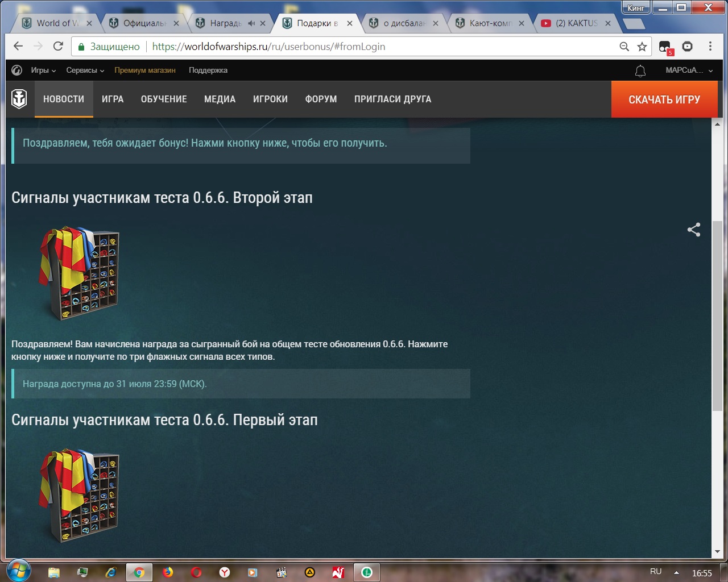Screen dimensions: 728x582
Task: Click the green lock secure site indicator
Action: point(81,47)
